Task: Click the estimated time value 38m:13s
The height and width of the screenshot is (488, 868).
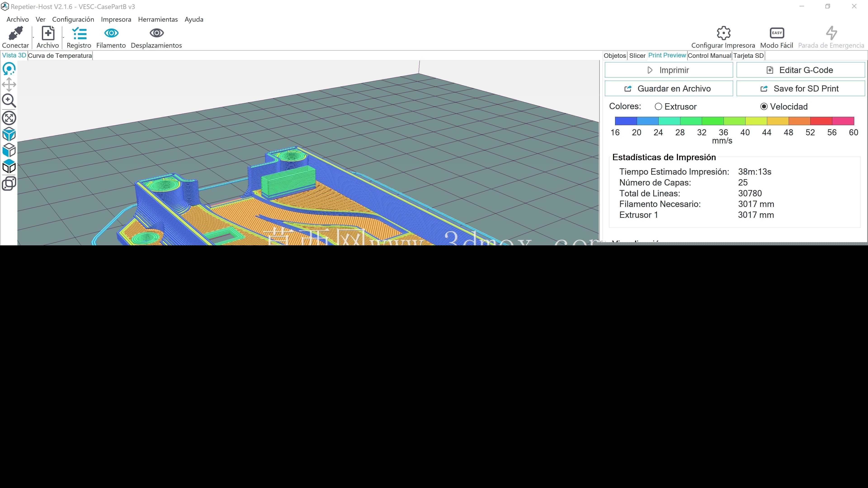Action: pos(755,172)
